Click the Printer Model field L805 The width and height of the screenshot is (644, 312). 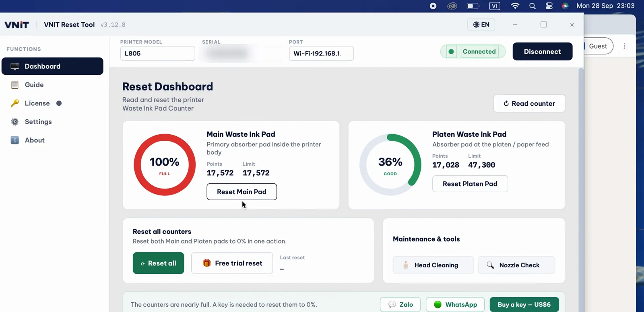click(x=158, y=53)
